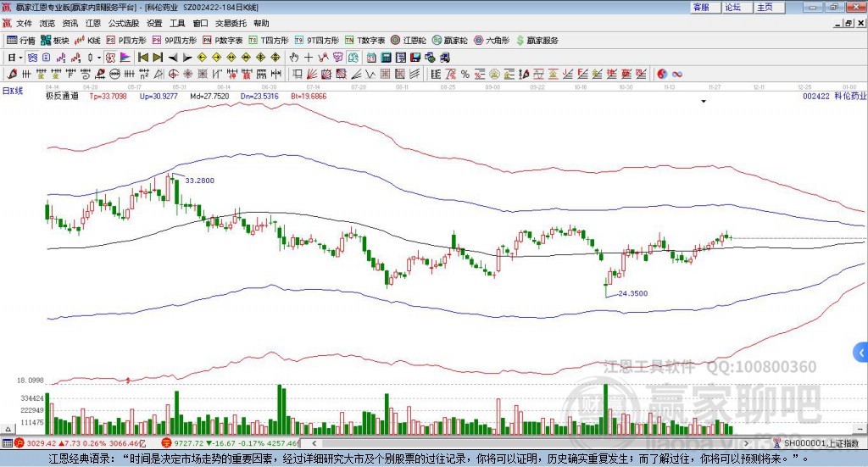
Task: Open the 设置 menu
Action: click(154, 23)
